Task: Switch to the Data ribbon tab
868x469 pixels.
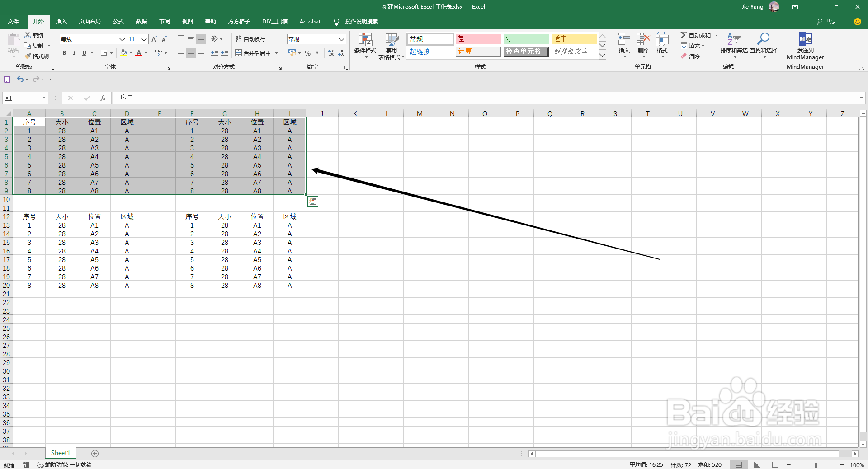Action: tap(142, 22)
